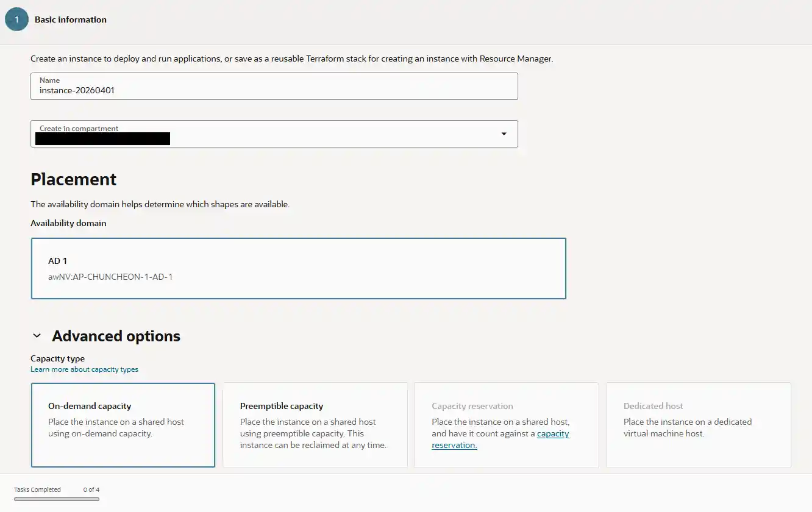
Task: Open the Create in compartment dropdown arrow
Action: tap(504, 134)
